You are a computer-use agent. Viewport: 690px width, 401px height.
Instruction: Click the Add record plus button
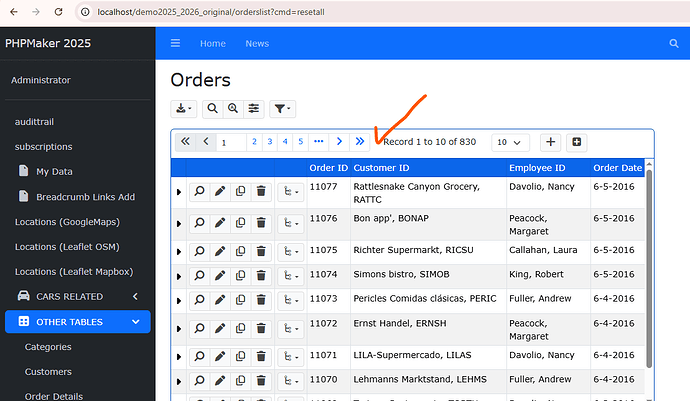click(550, 142)
